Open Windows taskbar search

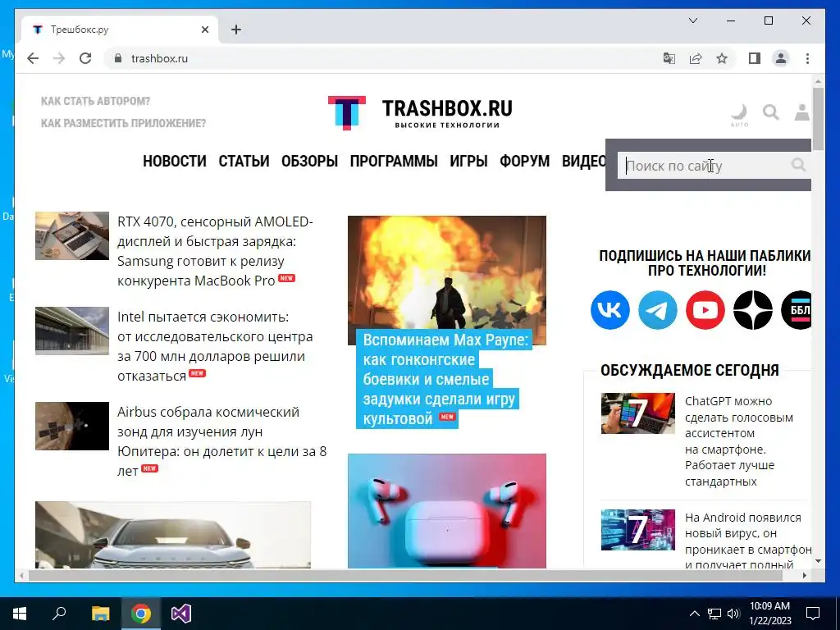[x=59, y=614]
